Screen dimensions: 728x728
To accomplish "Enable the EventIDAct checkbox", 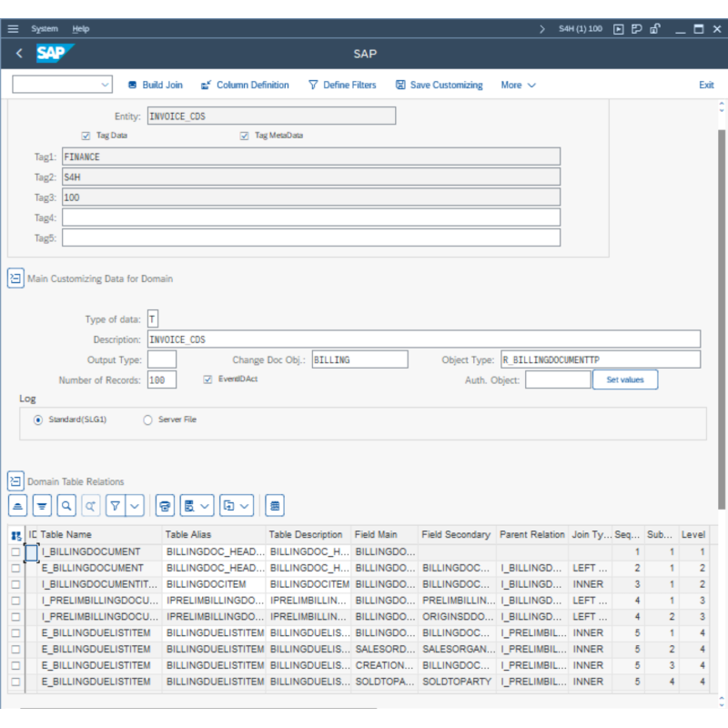I will [x=208, y=379].
